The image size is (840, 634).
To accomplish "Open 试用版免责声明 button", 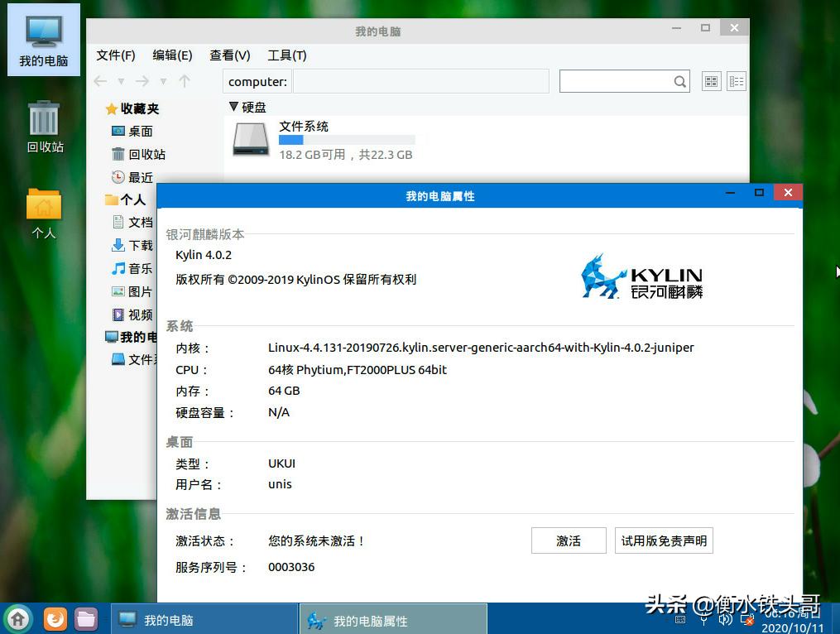I will pos(664,540).
